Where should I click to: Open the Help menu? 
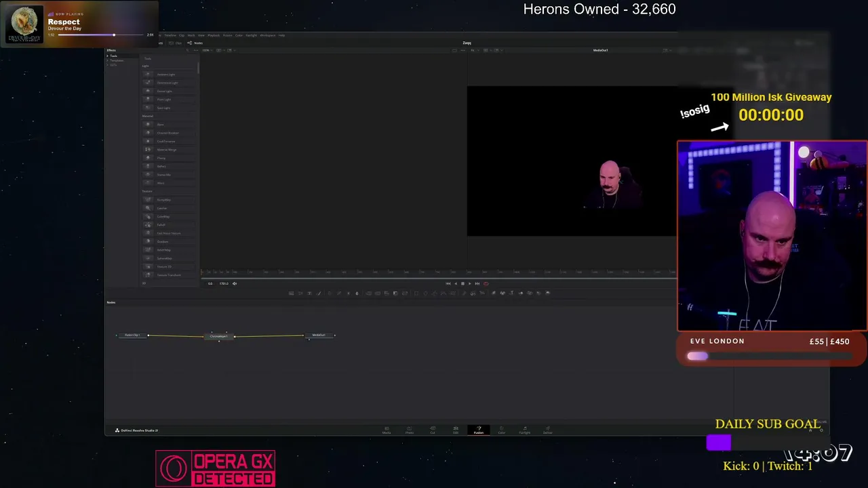pyautogui.click(x=281, y=35)
